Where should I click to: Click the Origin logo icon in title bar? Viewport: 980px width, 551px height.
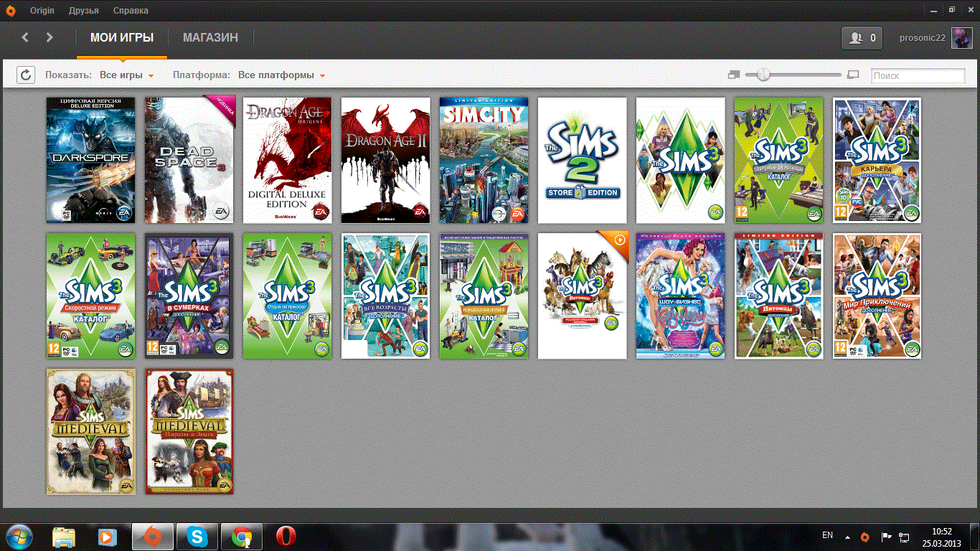(11, 11)
